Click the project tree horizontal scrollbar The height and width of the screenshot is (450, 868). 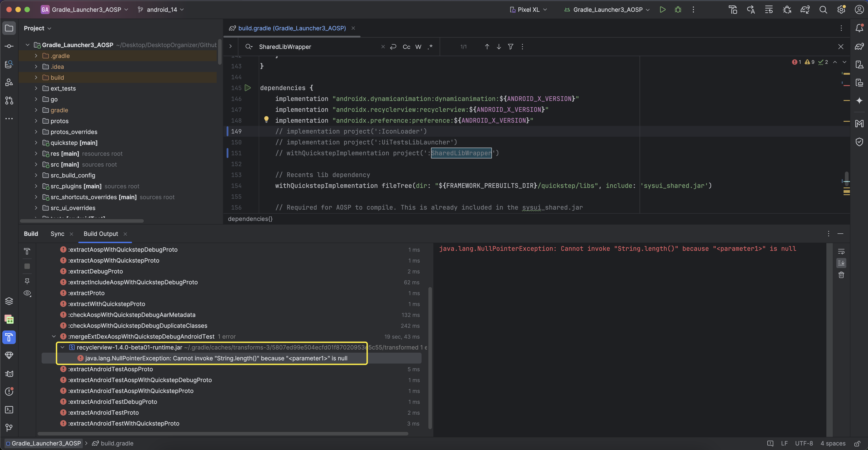pos(82,221)
